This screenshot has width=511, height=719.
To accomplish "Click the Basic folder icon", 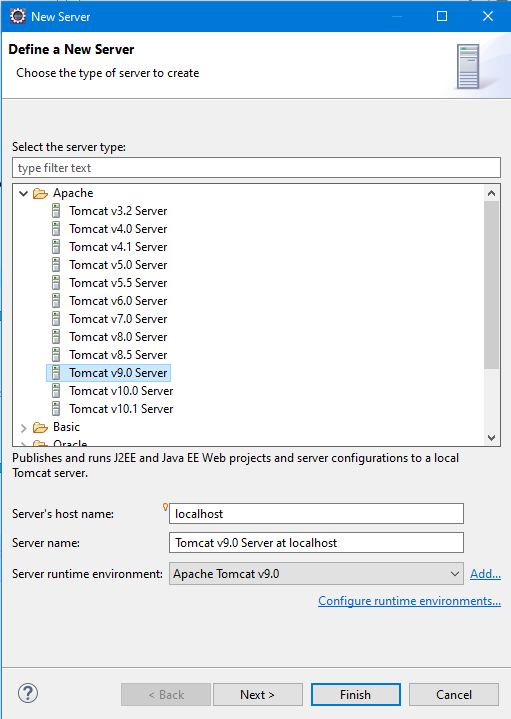I will [40, 427].
